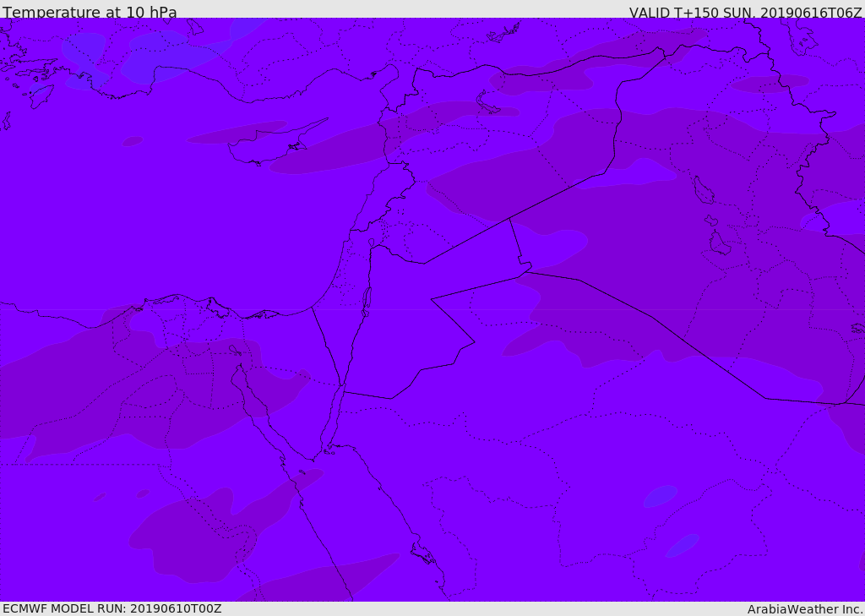The height and width of the screenshot is (616, 865).
Task: Click the 'Temperature at 10 hPa' title text
Action: [90, 12]
